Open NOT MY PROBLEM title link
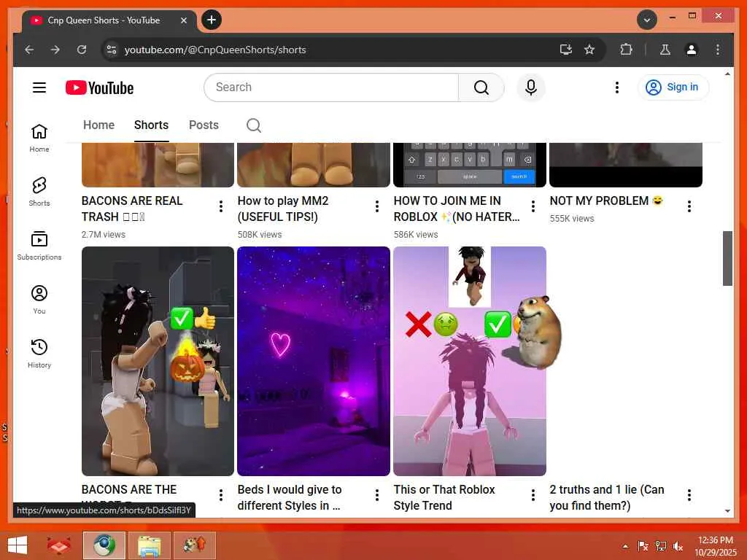The height and width of the screenshot is (560, 747). point(606,201)
